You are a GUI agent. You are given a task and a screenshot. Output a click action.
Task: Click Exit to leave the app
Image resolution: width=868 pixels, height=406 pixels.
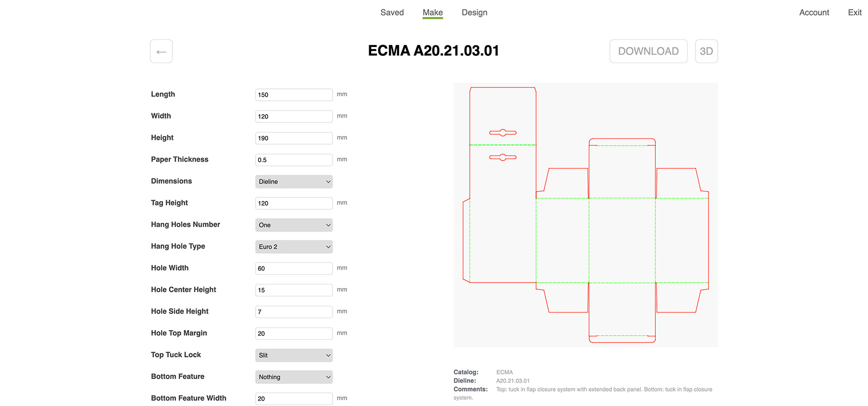pyautogui.click(x=854, y=12)
